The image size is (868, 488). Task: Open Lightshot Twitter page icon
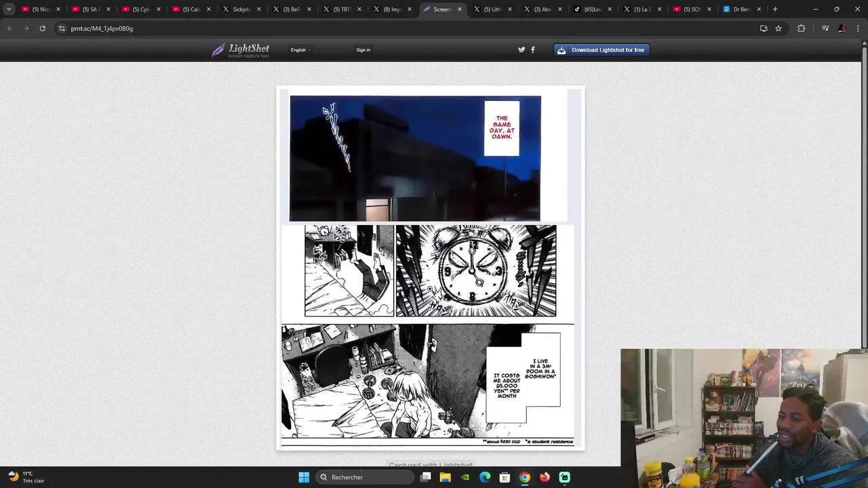click(x=521, y=49)
